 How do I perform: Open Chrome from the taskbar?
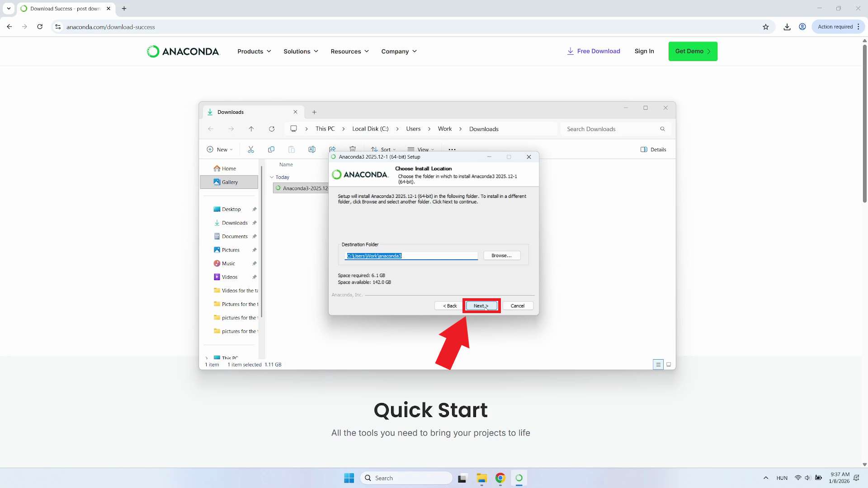[x=500, y=478]
